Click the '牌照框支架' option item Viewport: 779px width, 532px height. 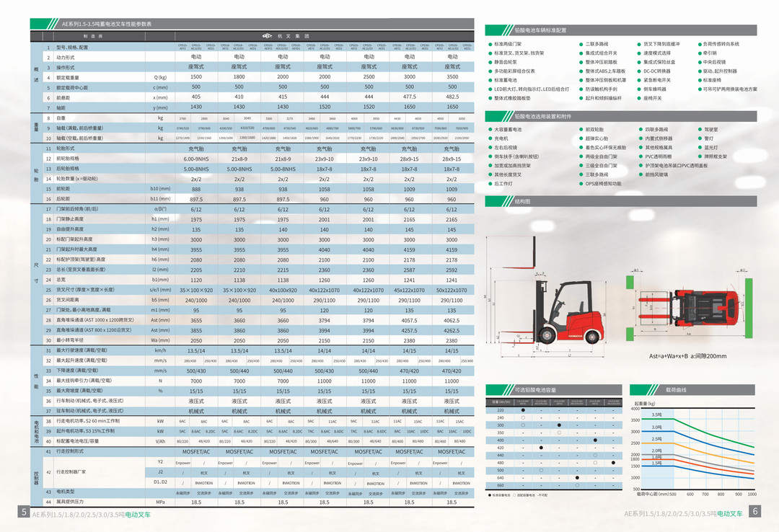pyautogui.click(x=716, y=156)
